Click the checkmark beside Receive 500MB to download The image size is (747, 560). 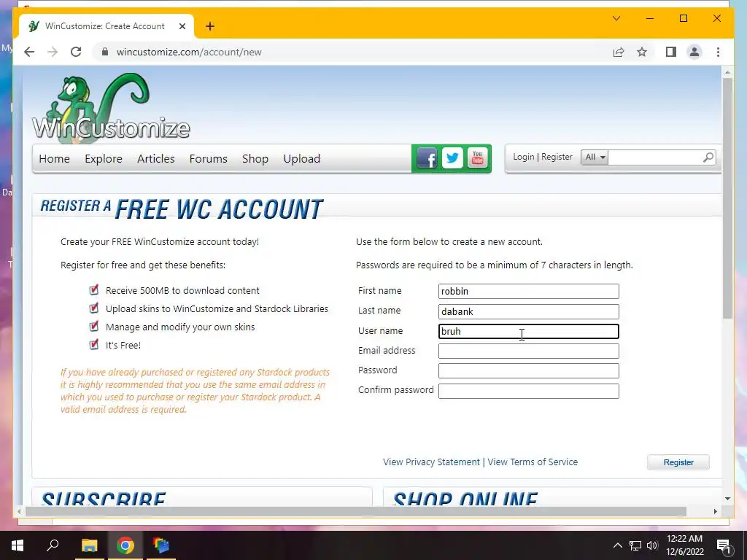pos(94,289)
